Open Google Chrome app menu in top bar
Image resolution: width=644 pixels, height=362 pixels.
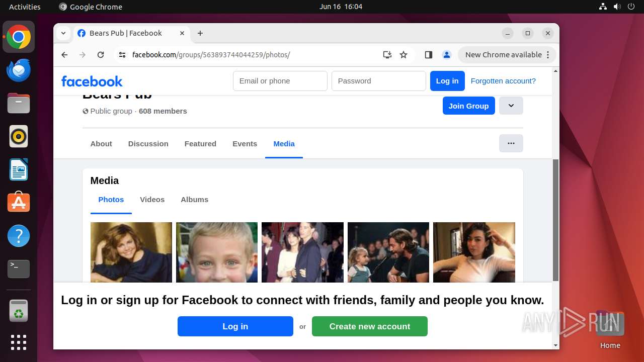pos(91,7)
